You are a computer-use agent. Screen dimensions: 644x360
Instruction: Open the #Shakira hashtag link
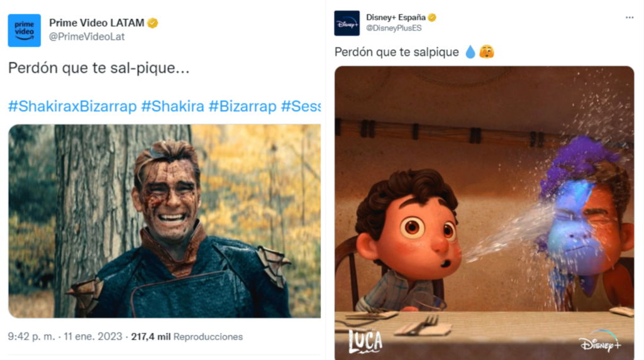point(172,106)
